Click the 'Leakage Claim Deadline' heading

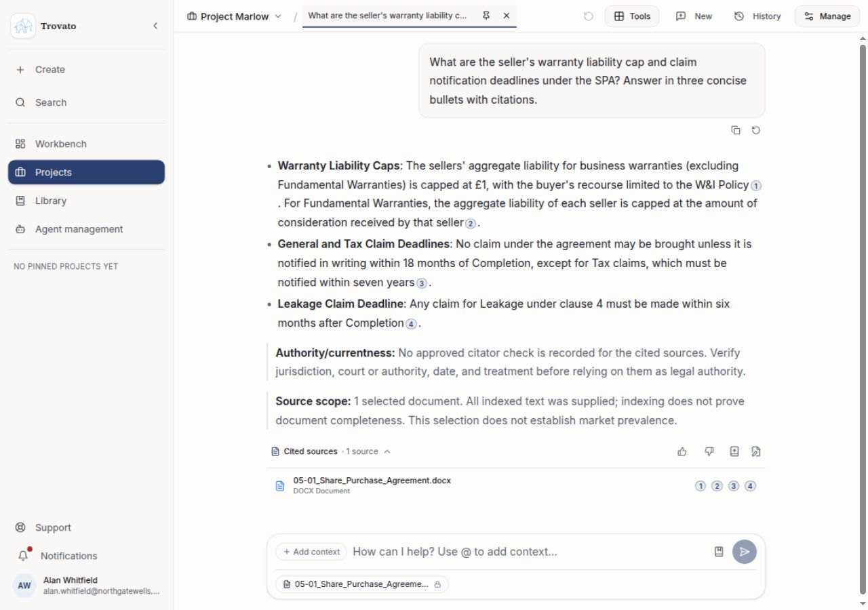(x=340, y=304)
